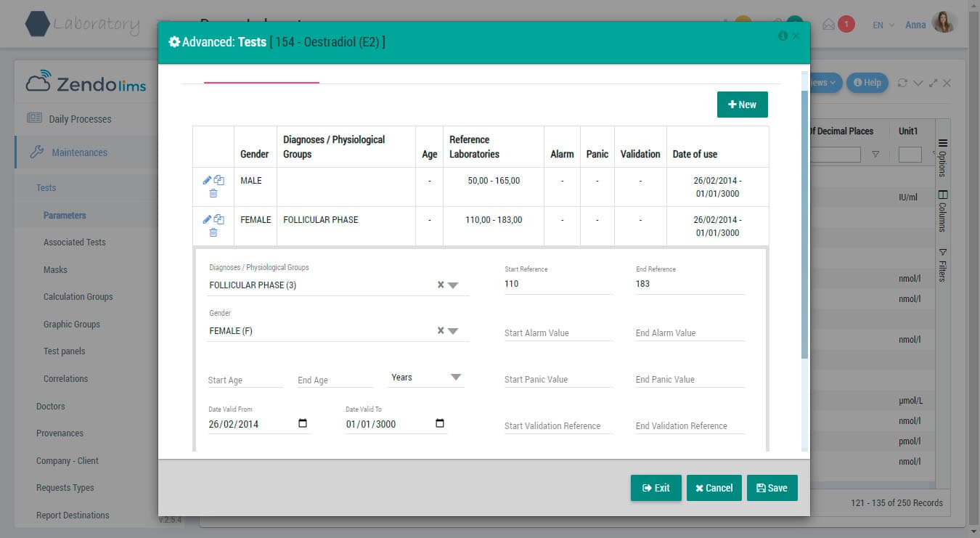Click the Save button
The height and width of the screenshot is (538, 980).
772,488
